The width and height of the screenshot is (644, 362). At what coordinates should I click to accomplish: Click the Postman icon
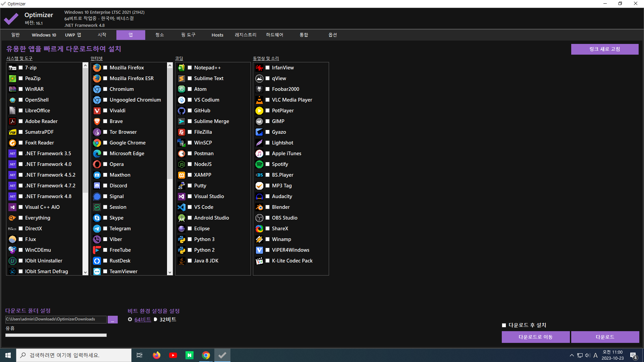[181, 154]
